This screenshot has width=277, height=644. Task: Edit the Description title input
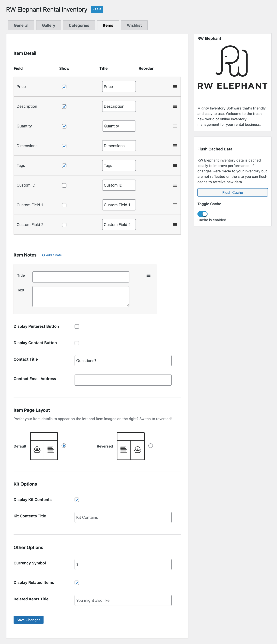pos(119,106)
